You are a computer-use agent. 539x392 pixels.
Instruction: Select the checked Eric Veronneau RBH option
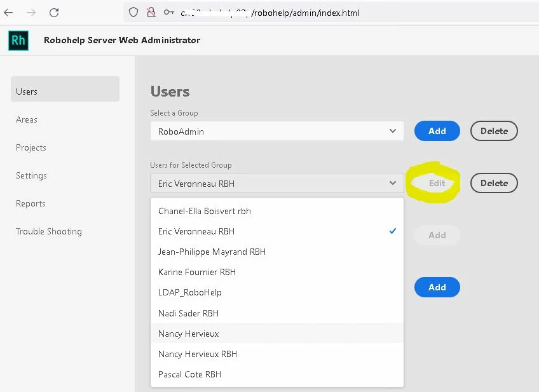point(277,231)
